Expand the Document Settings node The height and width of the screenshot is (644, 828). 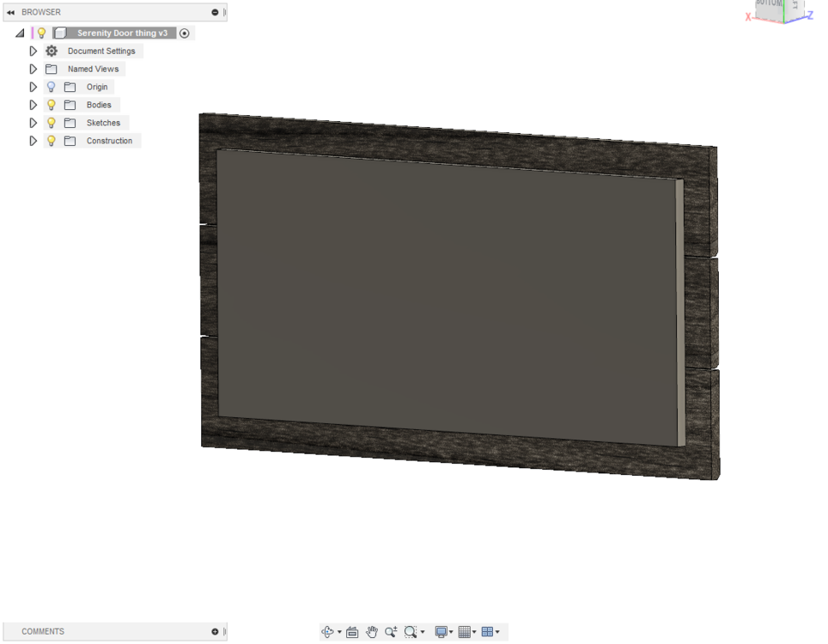33,52
